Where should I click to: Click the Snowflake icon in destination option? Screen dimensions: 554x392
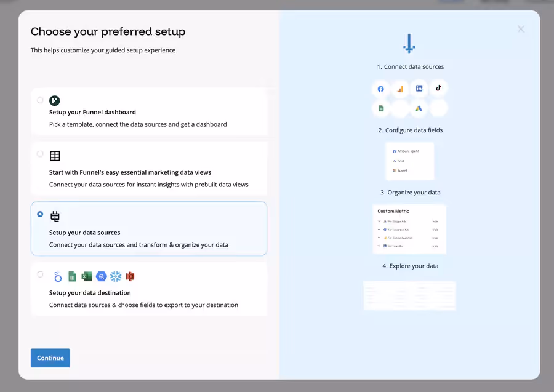(x=116, y=276)
